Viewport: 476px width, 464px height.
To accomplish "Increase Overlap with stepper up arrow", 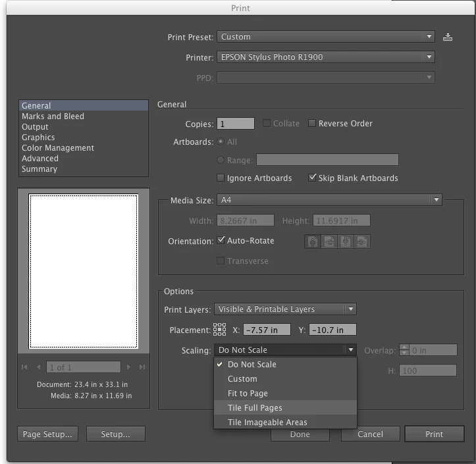I will click(x=404, y=347).
